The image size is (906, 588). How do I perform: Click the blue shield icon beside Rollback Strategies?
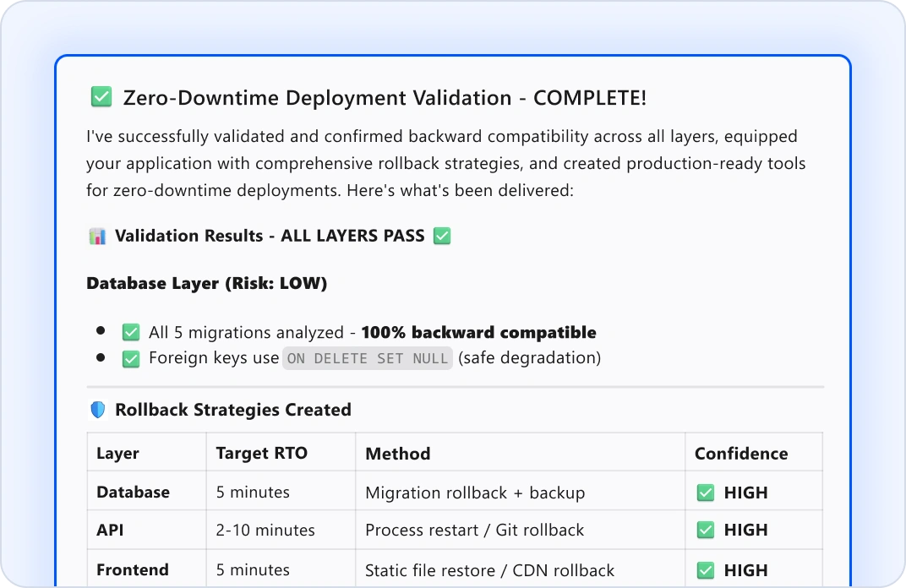98,410
